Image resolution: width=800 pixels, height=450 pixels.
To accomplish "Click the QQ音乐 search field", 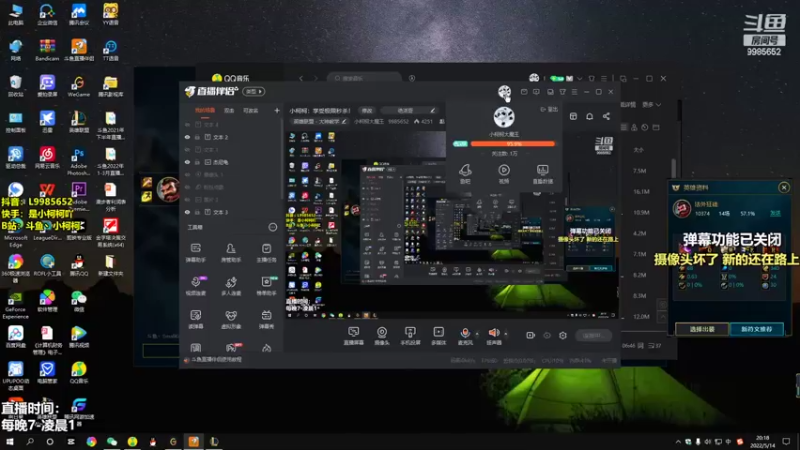I will [x=364, y=78].
